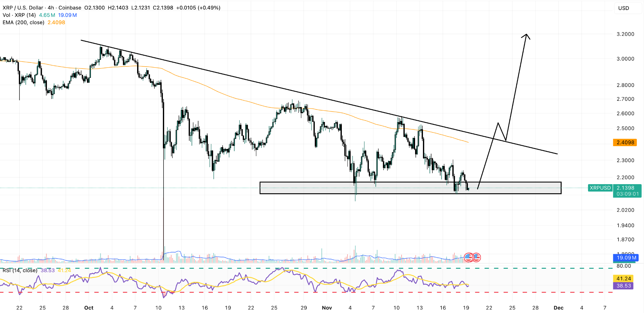Click the XRP / U.S. Dollar symbol title

pyautogui.click(x=23, y=8)
